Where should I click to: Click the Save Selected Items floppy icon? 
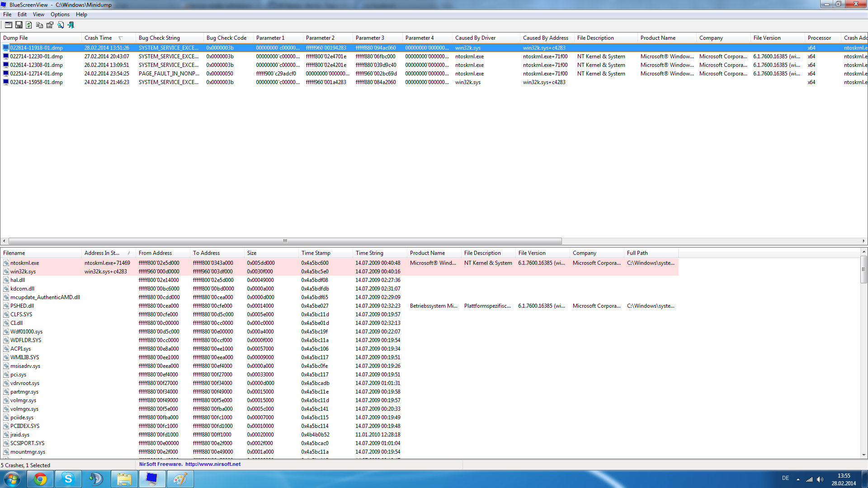(x=19, y=25)
